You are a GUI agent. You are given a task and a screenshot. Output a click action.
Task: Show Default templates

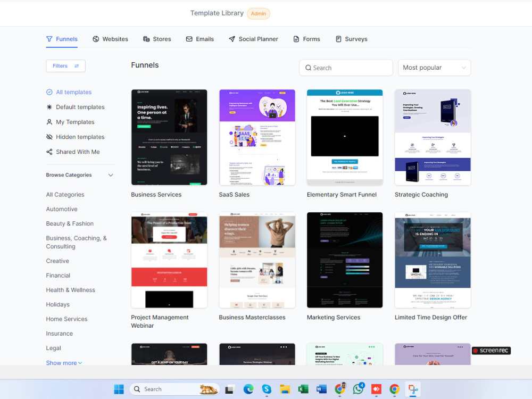point(76,107)
